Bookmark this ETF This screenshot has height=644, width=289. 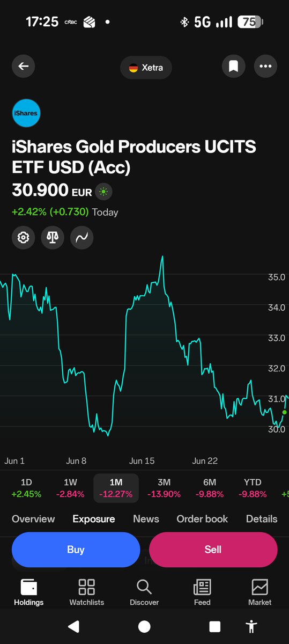pyautogui.click(x=233, y=67)
